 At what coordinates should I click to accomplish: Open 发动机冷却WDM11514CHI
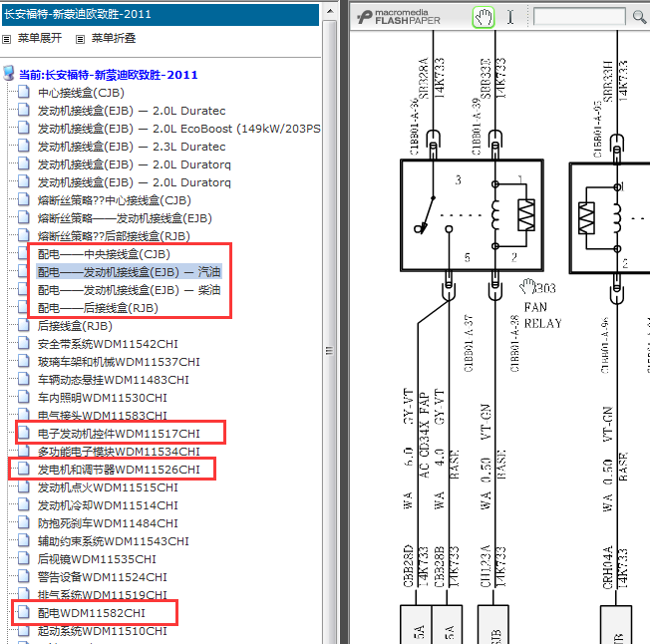coord(108,505)
